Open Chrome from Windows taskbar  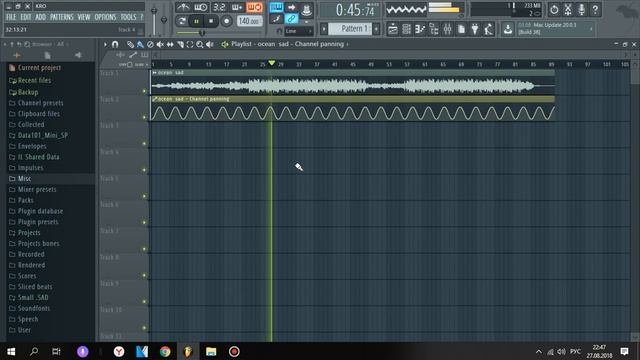[x=165, y=351]
